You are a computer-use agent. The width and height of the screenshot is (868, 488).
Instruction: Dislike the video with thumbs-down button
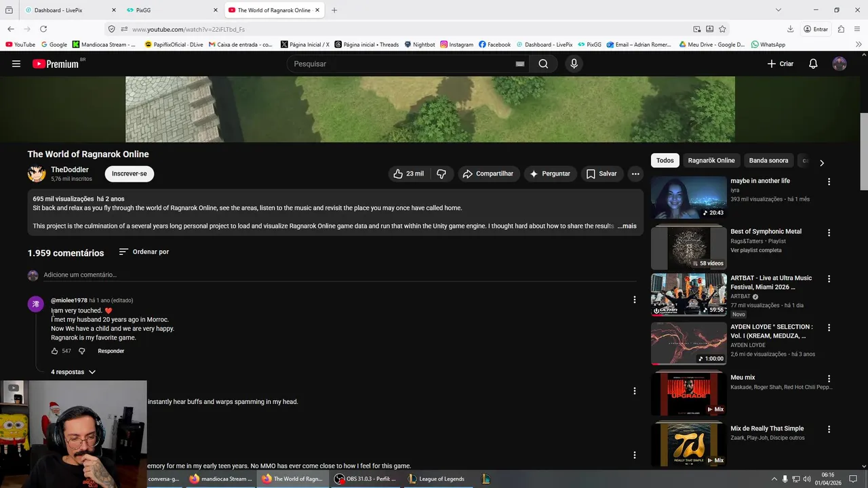coord(441,174)
